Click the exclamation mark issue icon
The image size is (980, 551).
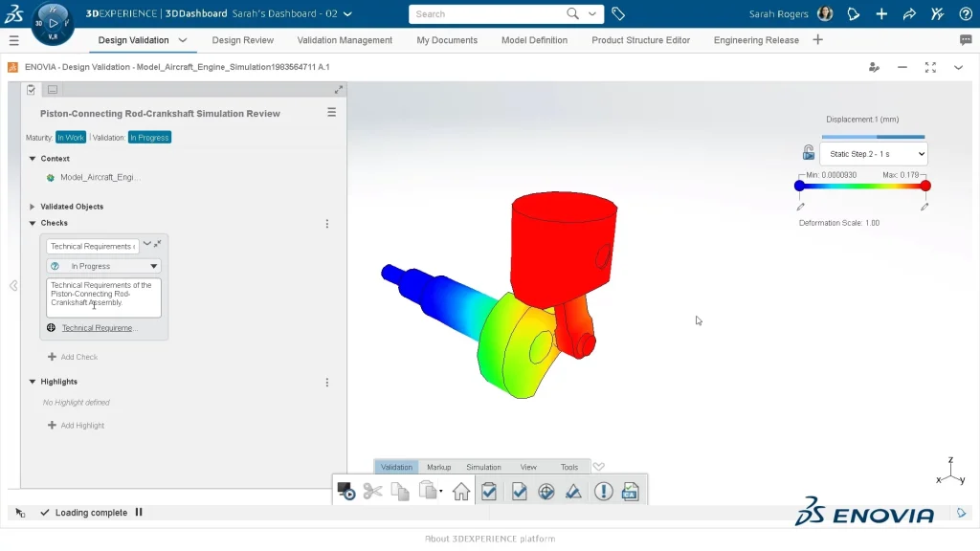point(603,492)
